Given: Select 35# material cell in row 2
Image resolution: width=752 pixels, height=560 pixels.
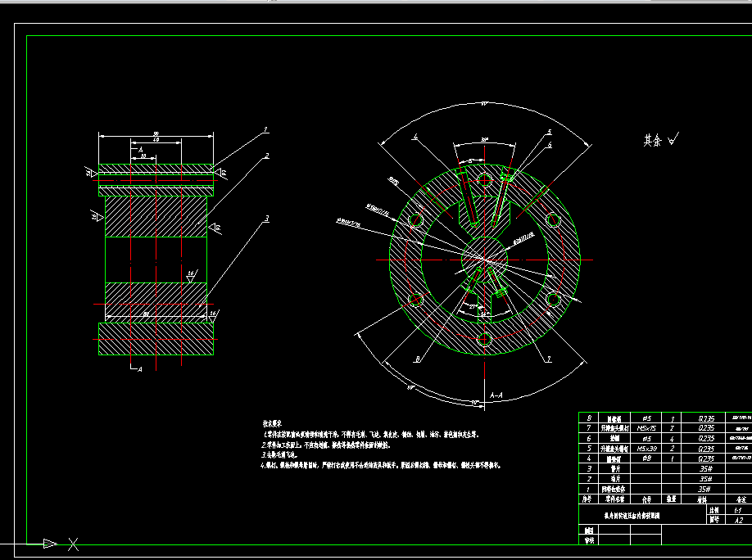Looking at the screenshot, I should tap(704, 479).
